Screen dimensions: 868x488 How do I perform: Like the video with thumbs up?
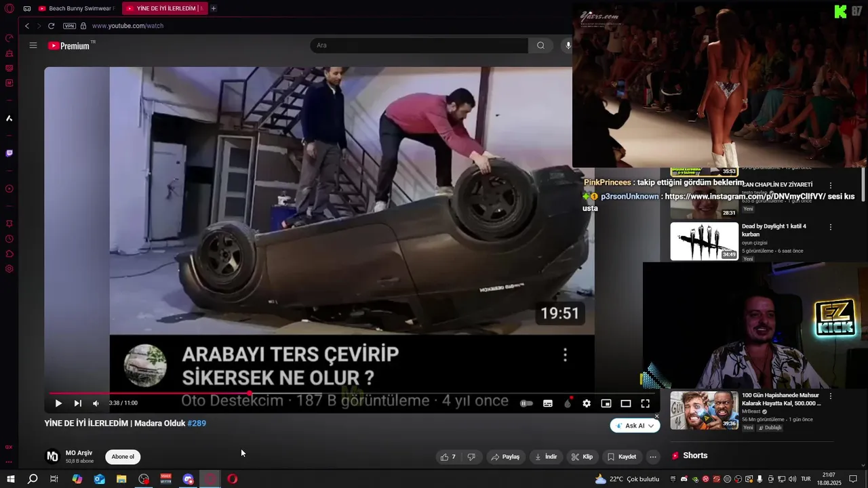click(448, 457)
